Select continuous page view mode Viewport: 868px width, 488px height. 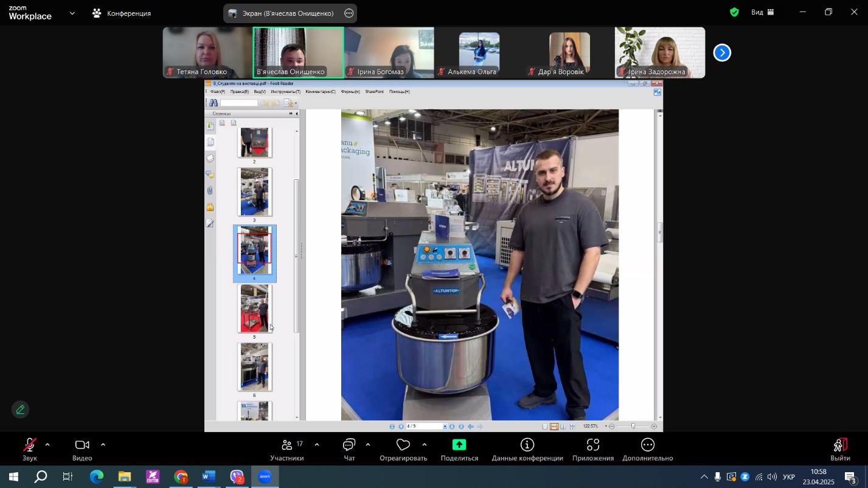tap(554, 427)
